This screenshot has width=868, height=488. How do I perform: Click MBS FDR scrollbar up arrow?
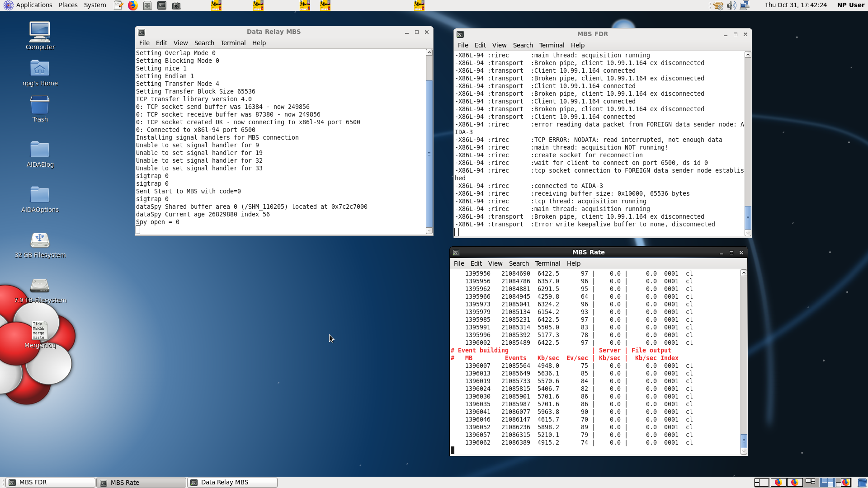(748, 55)
